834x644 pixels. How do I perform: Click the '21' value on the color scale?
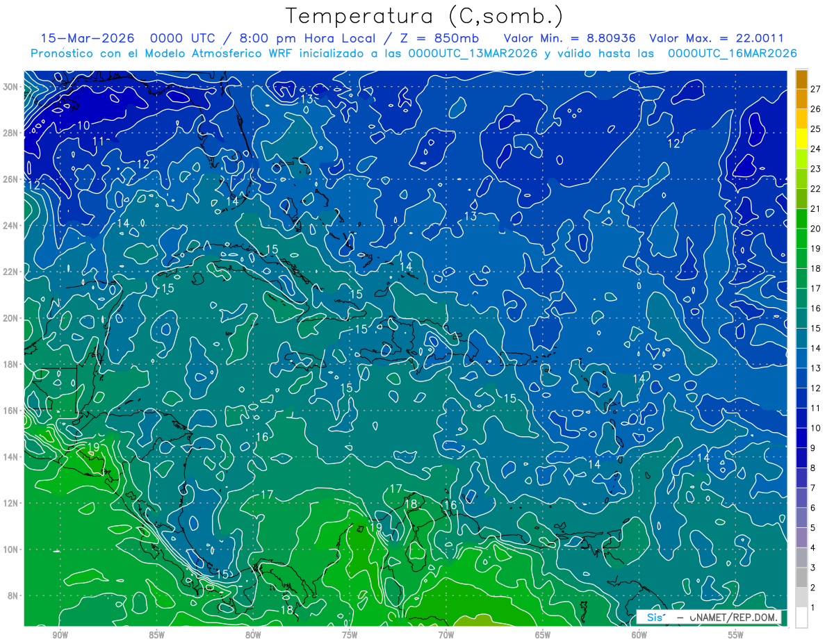click(815, 208)
